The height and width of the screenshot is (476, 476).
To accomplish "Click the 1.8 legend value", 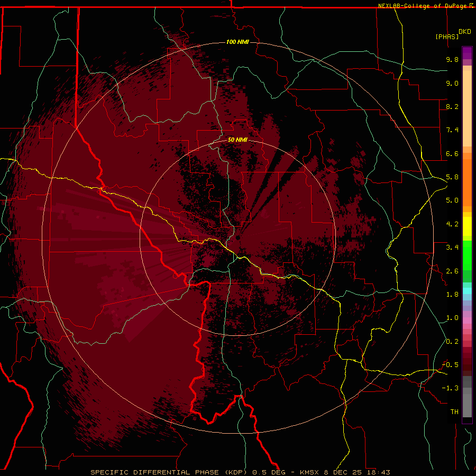I will 452,295.
